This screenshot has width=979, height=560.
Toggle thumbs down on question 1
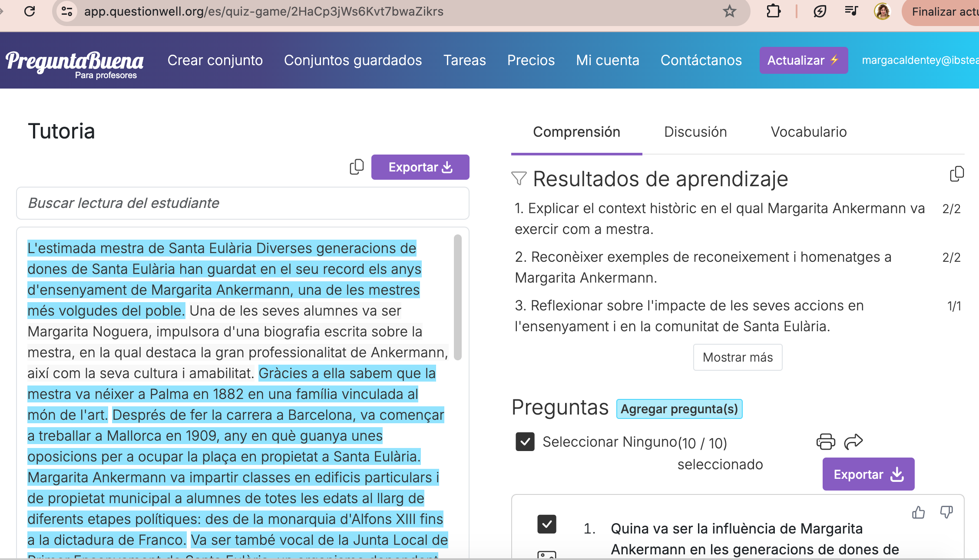click(947, 513)
